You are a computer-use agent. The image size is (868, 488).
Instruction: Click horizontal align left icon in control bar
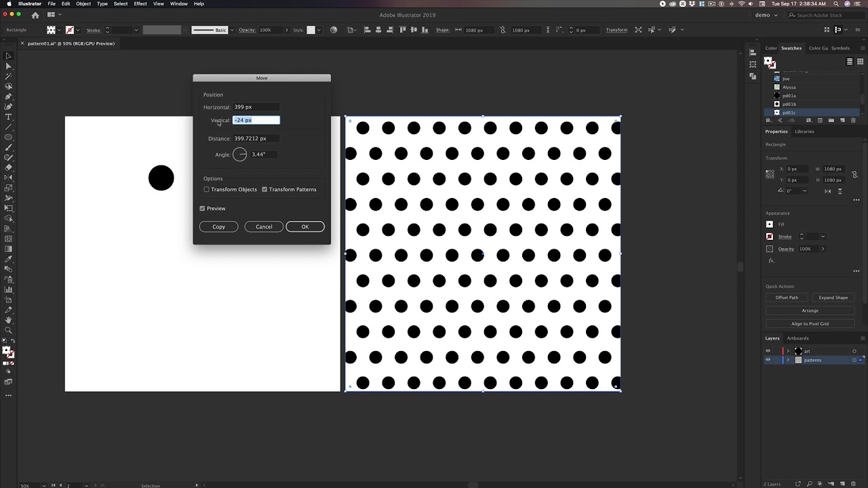pos(367,30)
